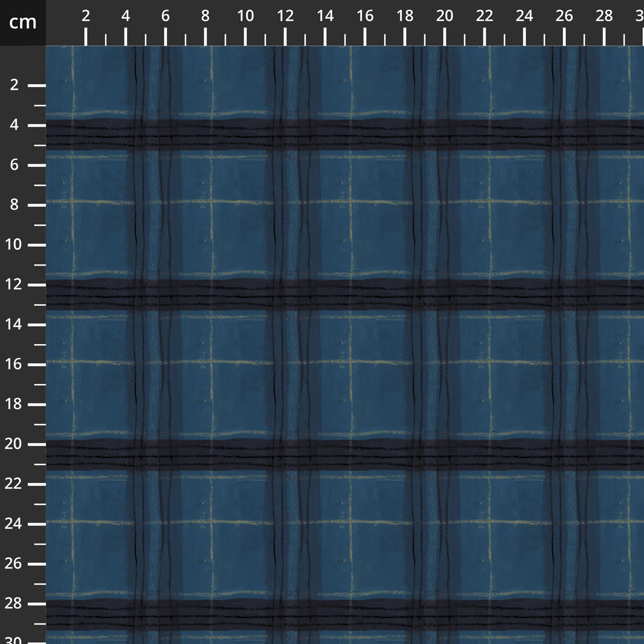Click the 28 mark on the top ruler
The width and height of the screenshot is (644, 644).
tap(604, 16)
